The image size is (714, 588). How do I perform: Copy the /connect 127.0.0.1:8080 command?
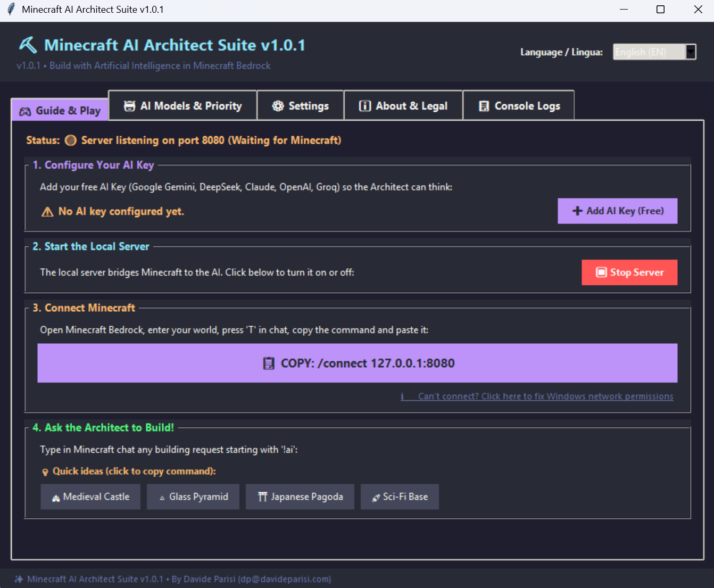click(358, 363)
